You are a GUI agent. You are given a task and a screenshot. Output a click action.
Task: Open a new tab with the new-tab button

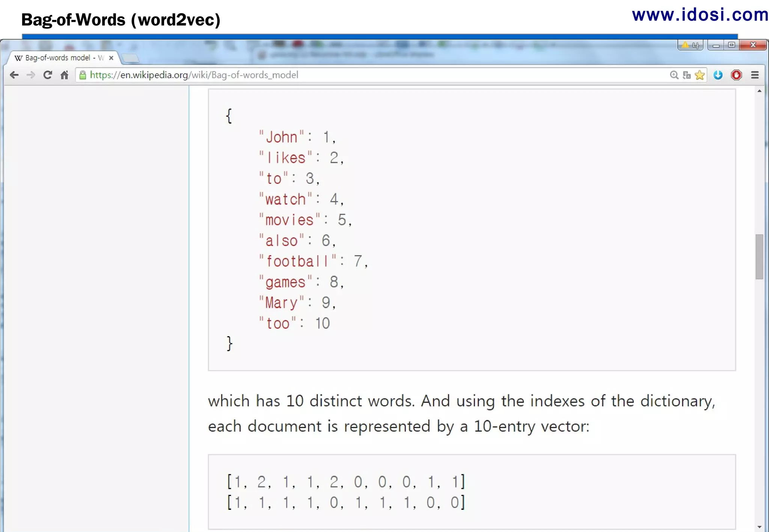pos(131,58)
